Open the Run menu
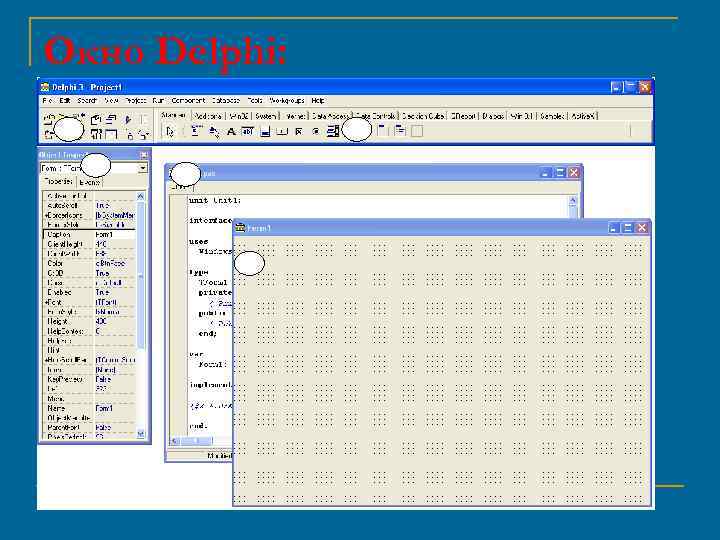The image size is (720, 540). (158, 101)
